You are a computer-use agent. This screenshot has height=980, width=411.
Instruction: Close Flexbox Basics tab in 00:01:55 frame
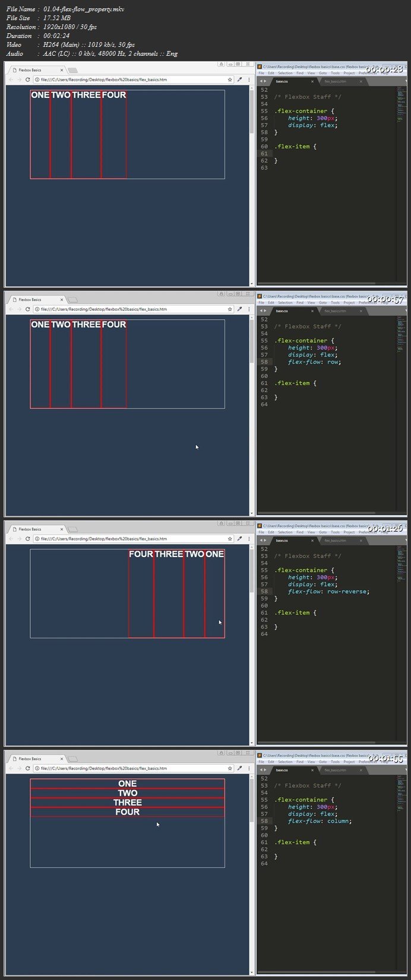61,759
